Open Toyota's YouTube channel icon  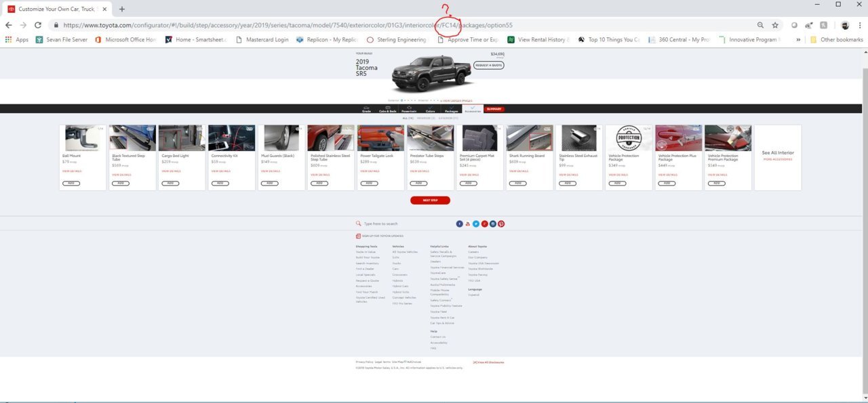point(468,224)
